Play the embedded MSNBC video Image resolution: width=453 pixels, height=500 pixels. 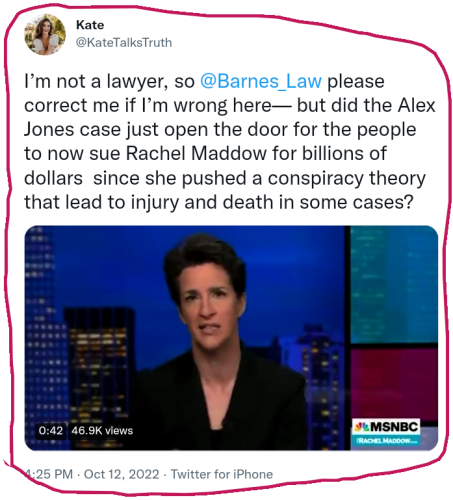[231, 338]
